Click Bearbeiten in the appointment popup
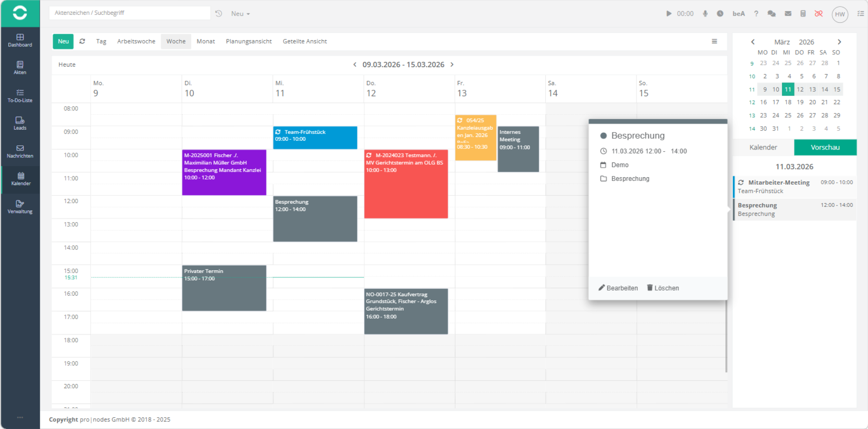 click(618, 288)
